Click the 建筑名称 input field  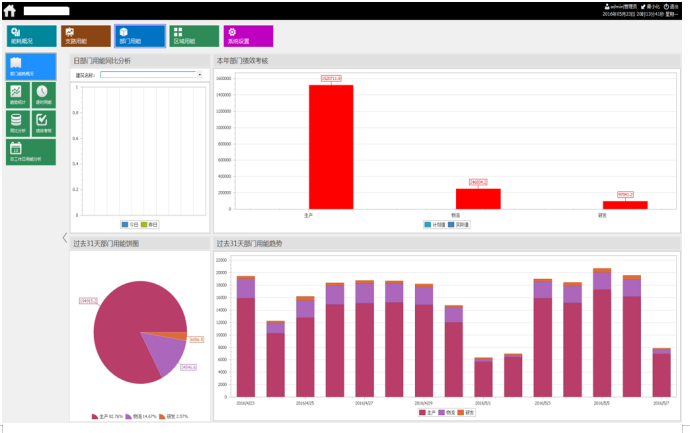pyautogui.click(x=148, y=74)
